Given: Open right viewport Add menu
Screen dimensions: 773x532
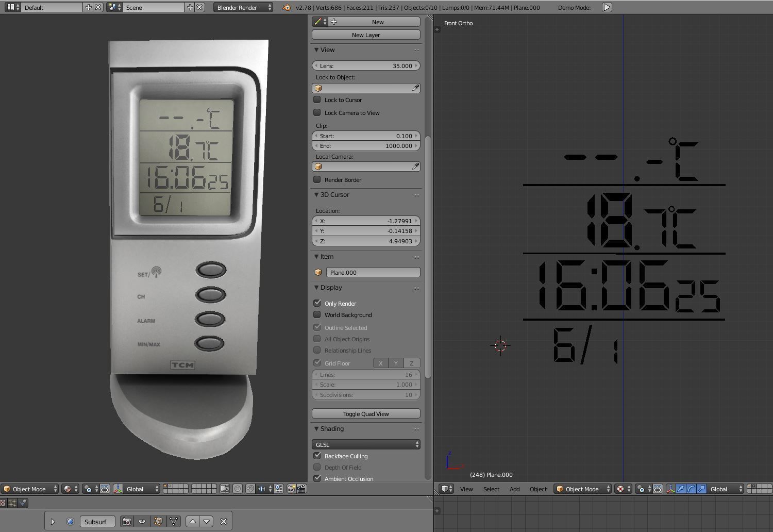Looking at the screenshot, I should 514,489.
